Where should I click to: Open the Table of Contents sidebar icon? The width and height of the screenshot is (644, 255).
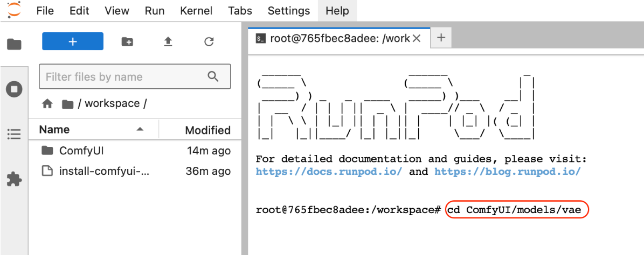(x=14, y=134)
